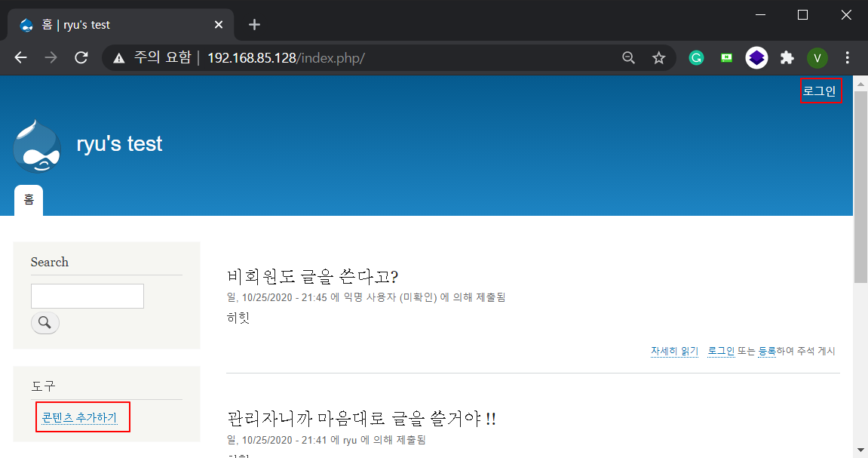The height and width of the screenshot is (458, 868).
Task: Open a new browser tab
Action: [x=254, y=25]
